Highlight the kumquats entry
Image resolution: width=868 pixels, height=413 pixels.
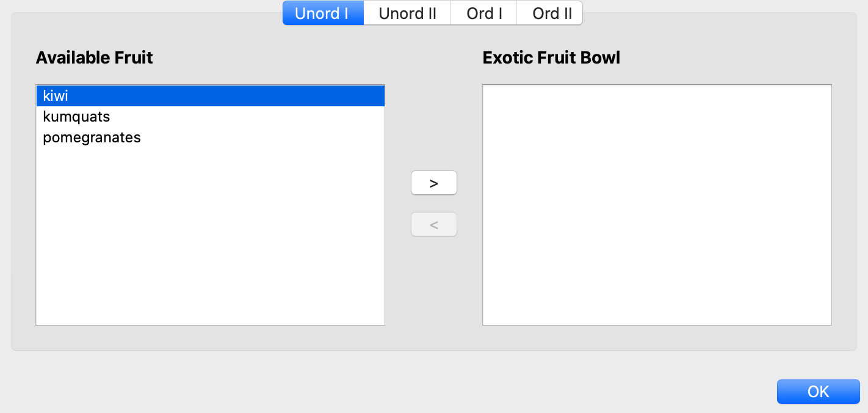click(x=76, y=117)
